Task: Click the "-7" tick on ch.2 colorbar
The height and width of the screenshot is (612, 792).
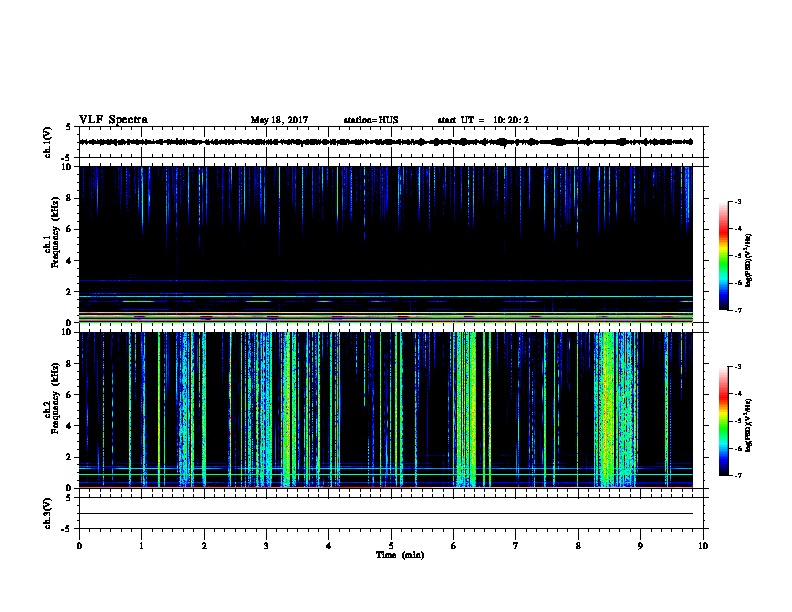Action: (737, 475)
